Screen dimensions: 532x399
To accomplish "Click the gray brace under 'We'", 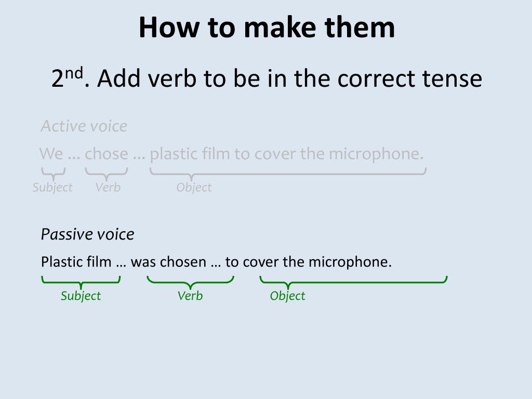I will click(54, 174).
